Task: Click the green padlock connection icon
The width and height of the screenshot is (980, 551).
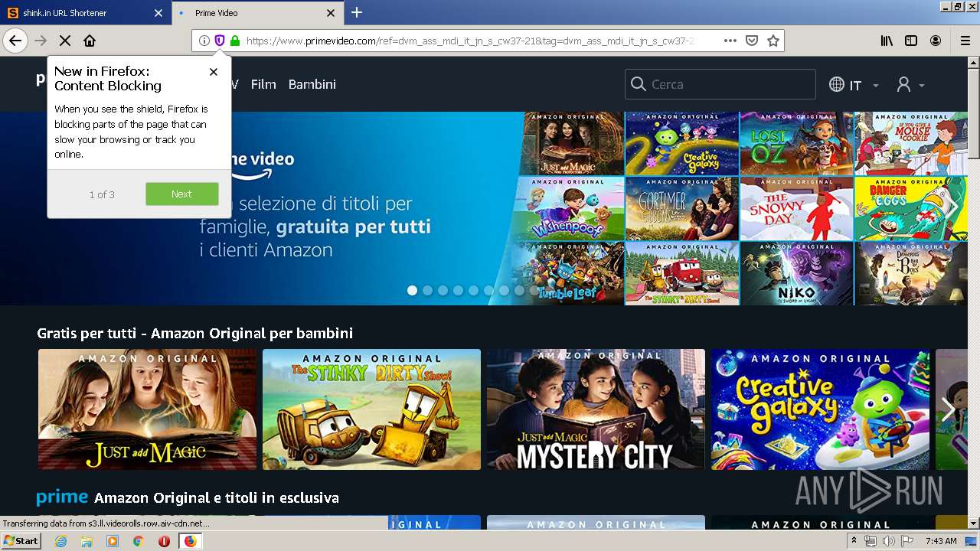Action: click(234, 41)
